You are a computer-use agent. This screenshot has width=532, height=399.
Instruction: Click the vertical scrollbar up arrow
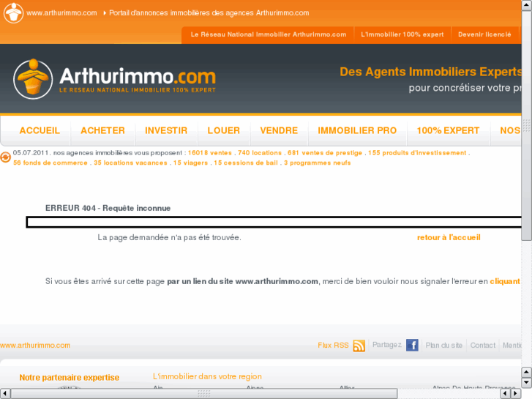point(527,5)
